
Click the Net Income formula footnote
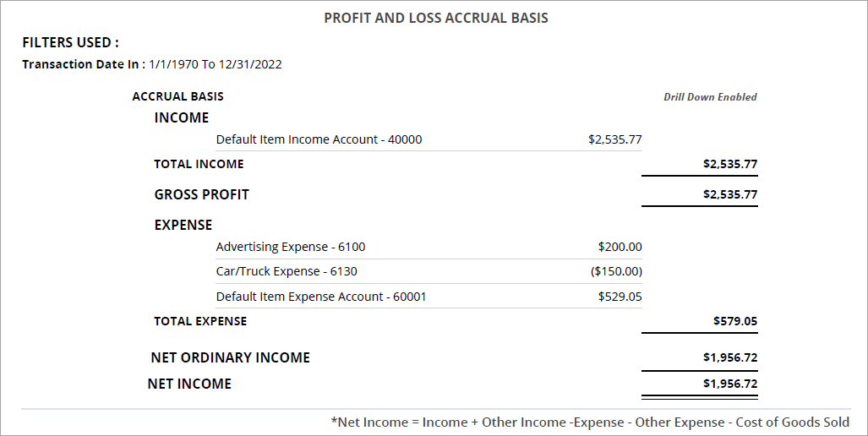[590, 422]
